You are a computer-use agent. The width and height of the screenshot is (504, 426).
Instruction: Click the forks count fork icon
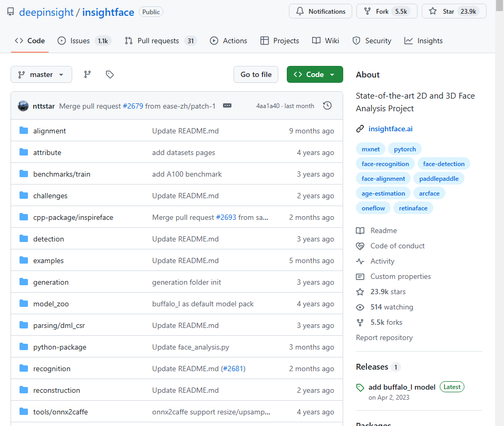click(x=360, y=323)
